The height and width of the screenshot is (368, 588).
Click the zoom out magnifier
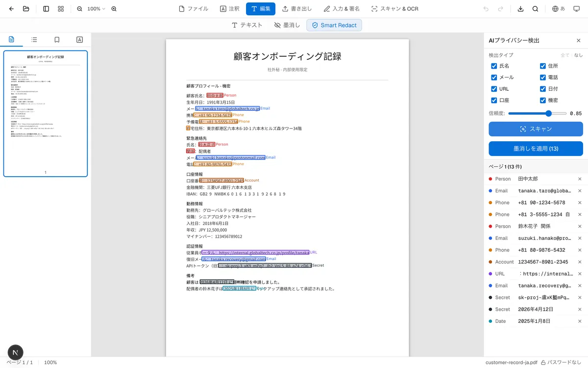point(79,9)
